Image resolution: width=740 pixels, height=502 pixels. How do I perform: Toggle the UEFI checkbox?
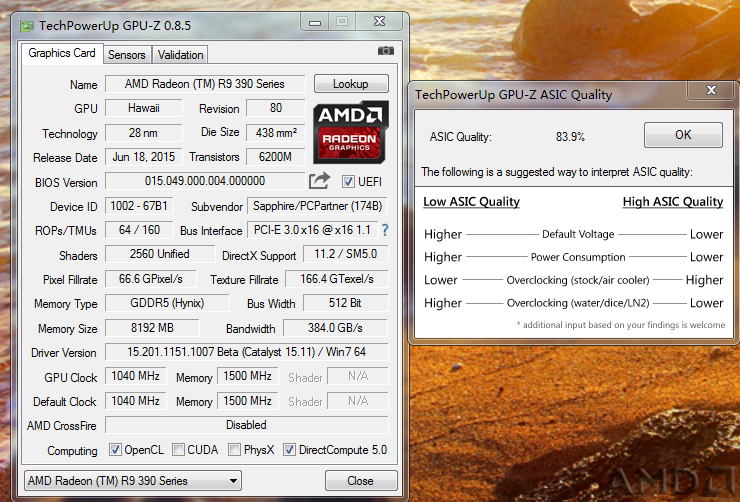point(348,182)
